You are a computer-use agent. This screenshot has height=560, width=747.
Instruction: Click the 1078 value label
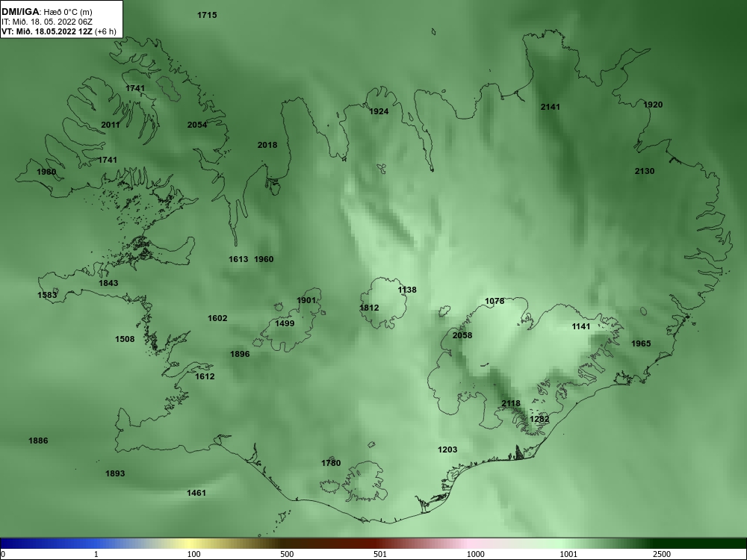pos(495,301)
